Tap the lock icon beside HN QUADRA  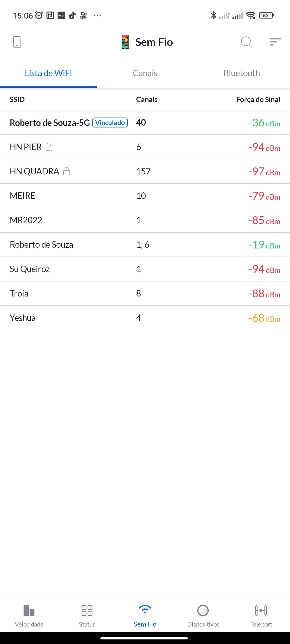[67, 171]
